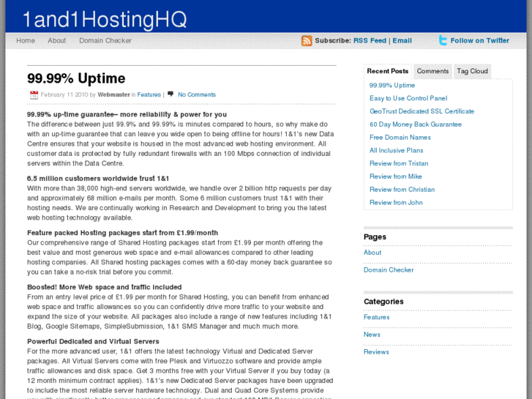Open the Review from Mike post

tap(396, 176)
